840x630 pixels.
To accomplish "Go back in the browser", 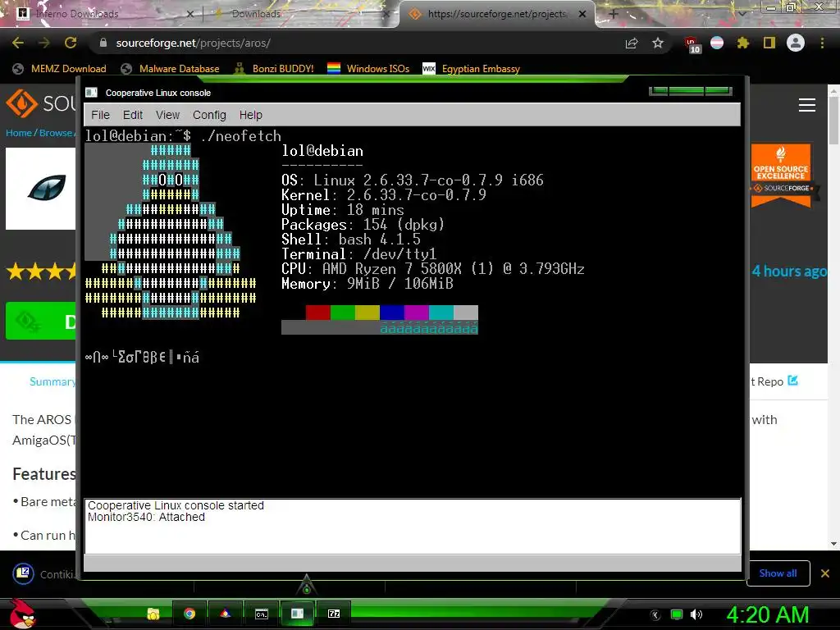I will pos(18,43).
